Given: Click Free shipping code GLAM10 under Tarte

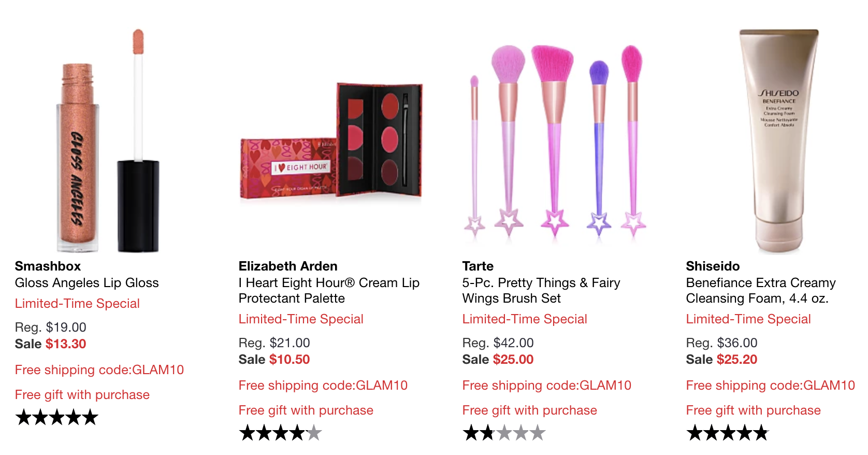Looking at the screenshot, I should tap(547, 386).
